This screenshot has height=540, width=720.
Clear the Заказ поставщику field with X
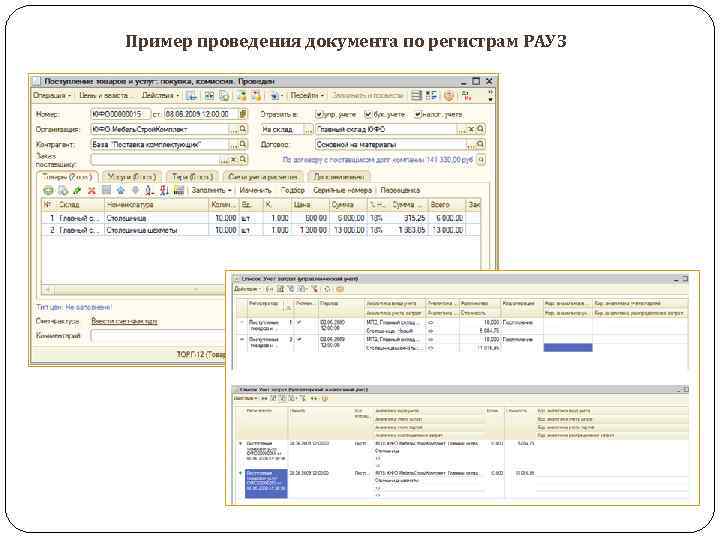(x=234, y=160)
